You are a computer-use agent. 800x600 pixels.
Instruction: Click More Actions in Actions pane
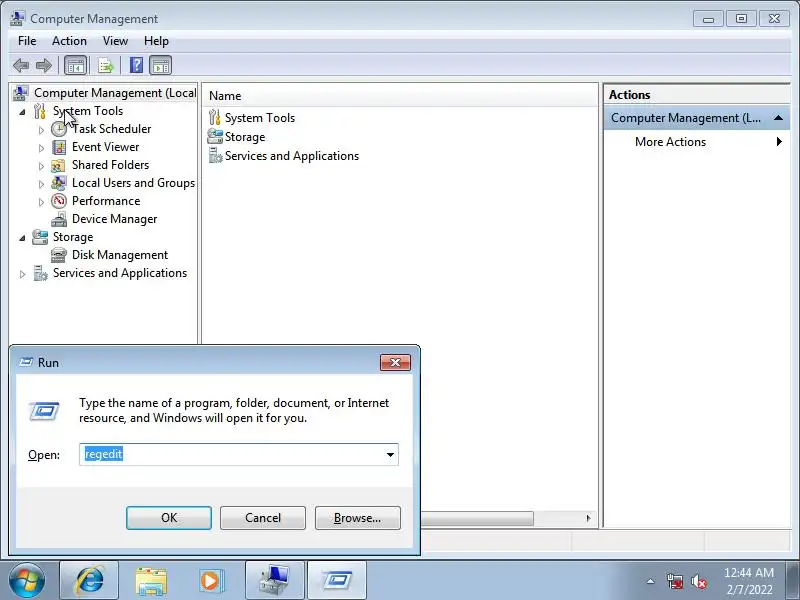click(670, 142)
